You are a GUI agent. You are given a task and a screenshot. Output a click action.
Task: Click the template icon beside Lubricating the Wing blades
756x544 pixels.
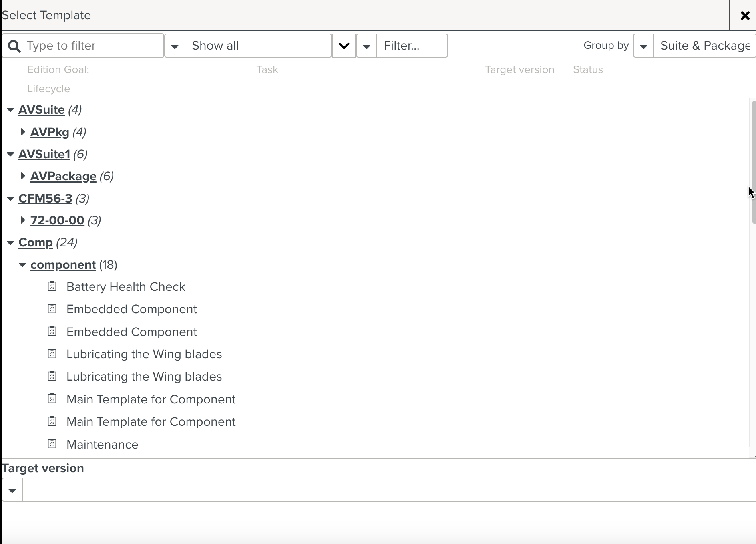pos(52,353)
